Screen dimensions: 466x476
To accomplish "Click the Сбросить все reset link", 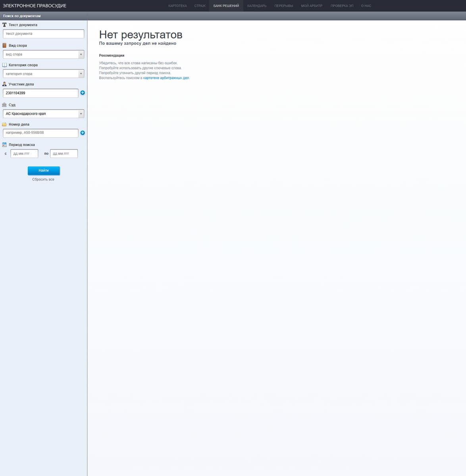I will coord(43,180).
